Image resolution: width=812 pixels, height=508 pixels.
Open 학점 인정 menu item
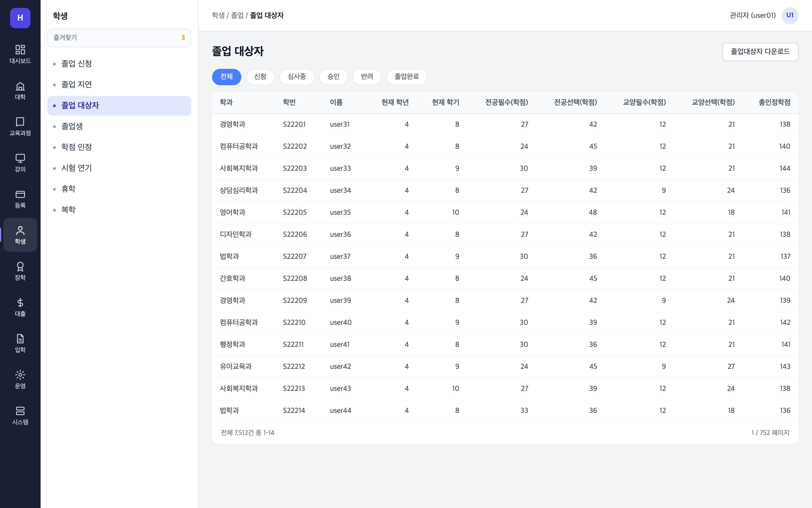(x=119, y=147)
